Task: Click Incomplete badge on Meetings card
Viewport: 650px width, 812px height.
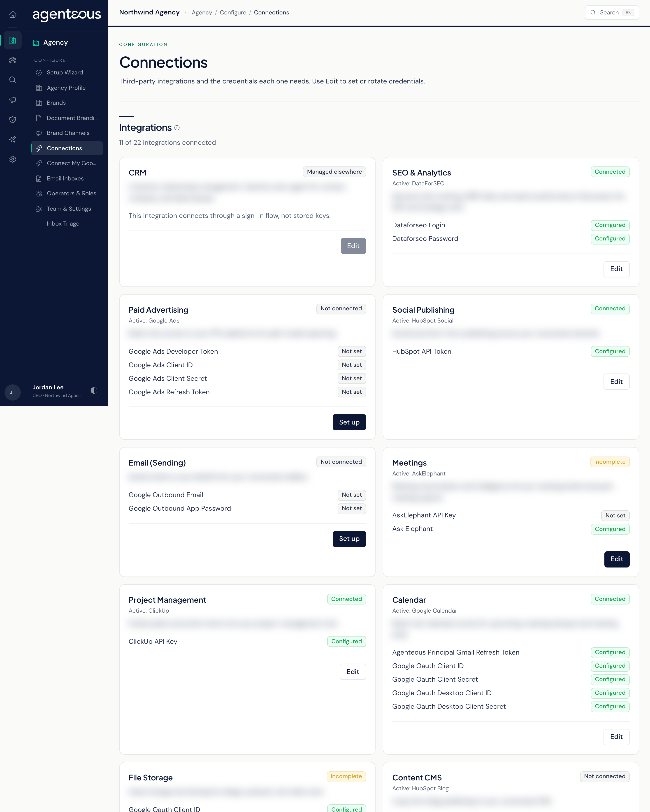Action: pyautogui.click(x=610, y=462)
